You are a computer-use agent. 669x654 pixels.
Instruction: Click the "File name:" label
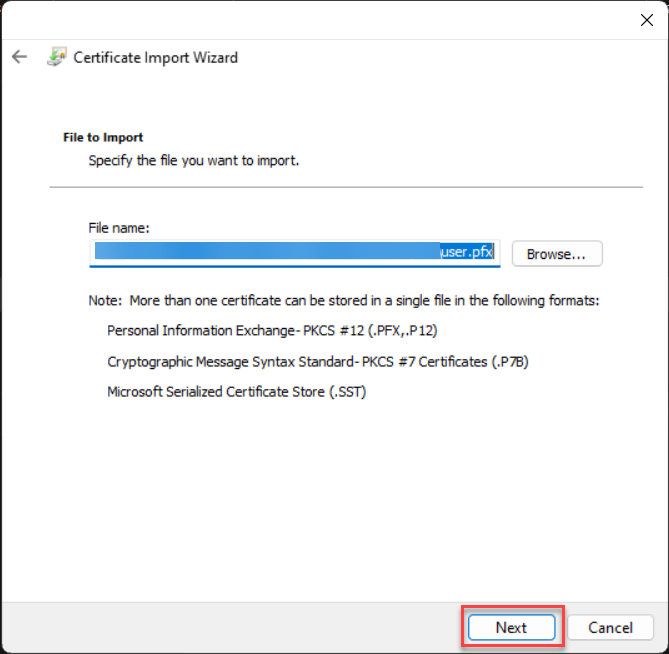point(118,228)
